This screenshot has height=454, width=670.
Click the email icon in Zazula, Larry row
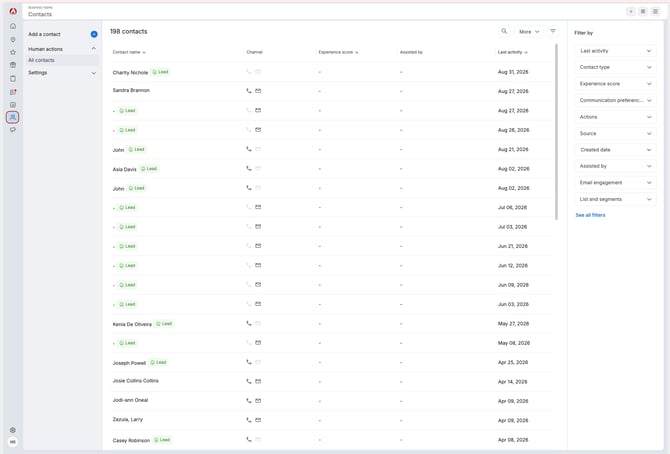(258, 420)
